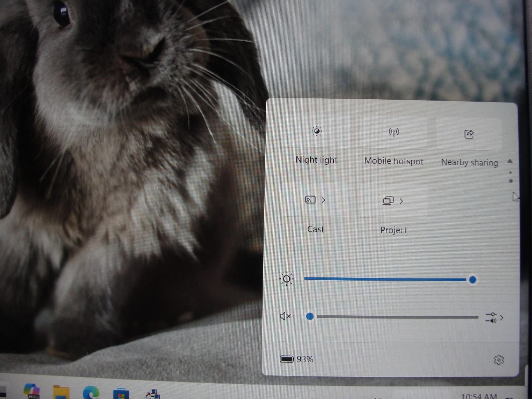Expand sound output chevron next to volume
The image size is (532, 399).
pyautogui.click(x=502, y=318)
